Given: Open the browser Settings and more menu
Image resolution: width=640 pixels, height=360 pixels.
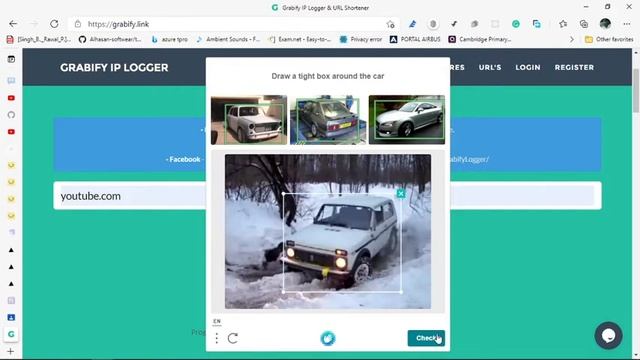Looking at the screenshot, I should (x=627, y=24).
